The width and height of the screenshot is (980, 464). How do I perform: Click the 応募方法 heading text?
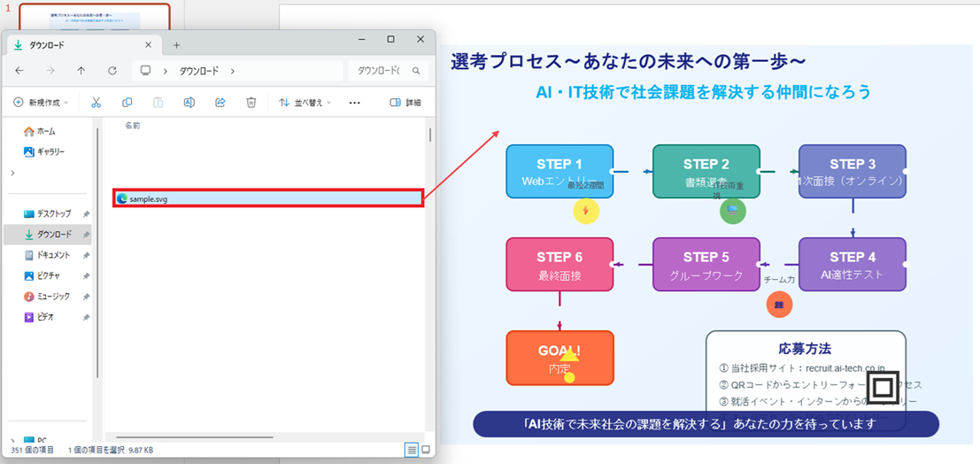click(805, 349)
